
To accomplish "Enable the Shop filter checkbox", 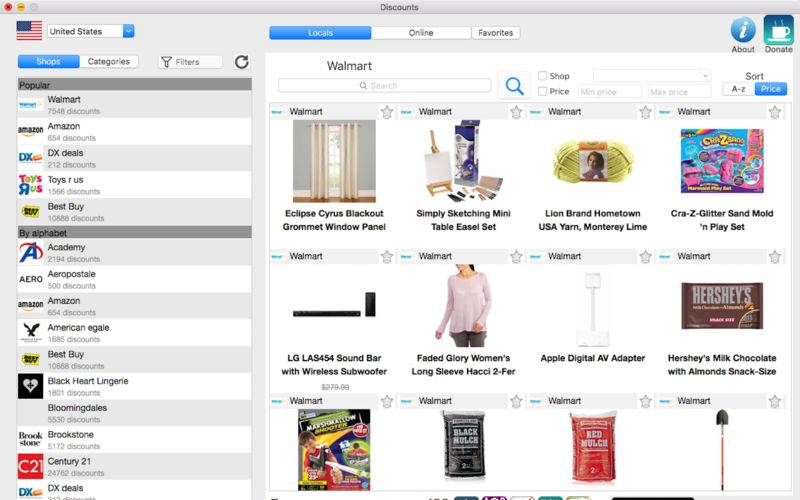I will coord(542,76).
